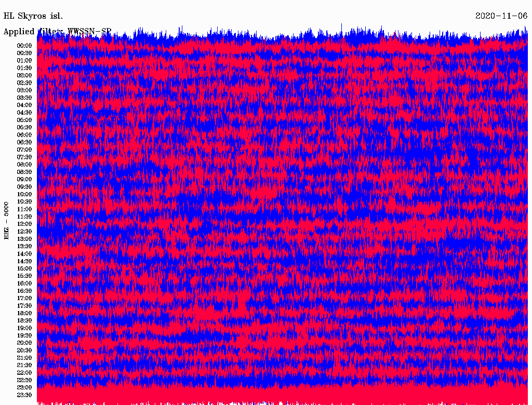532x405 pixels.
Task: Click the HL Skyros isl. station title
Action: point(33,16)
